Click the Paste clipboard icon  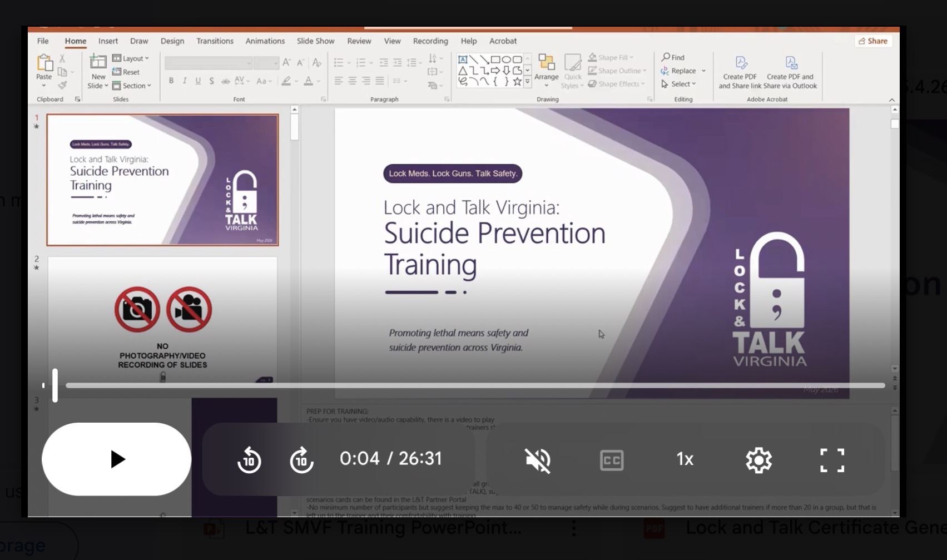(44, 63)
